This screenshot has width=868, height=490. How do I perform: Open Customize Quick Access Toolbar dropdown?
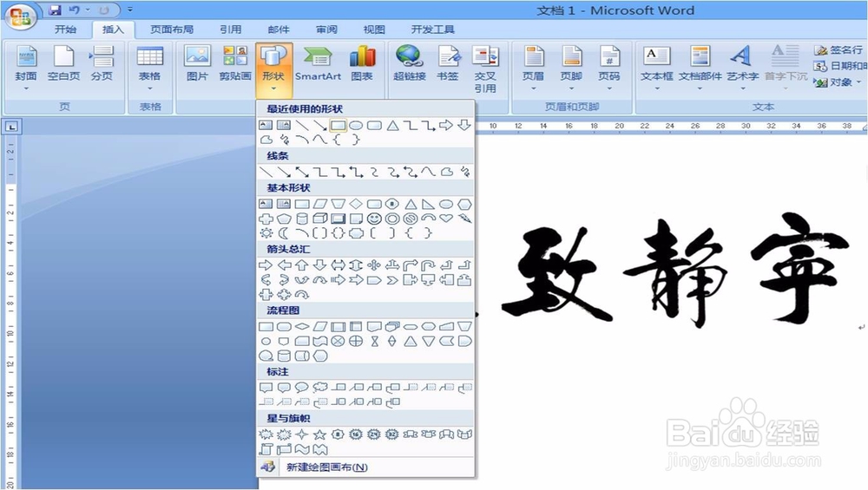[130, 10]
